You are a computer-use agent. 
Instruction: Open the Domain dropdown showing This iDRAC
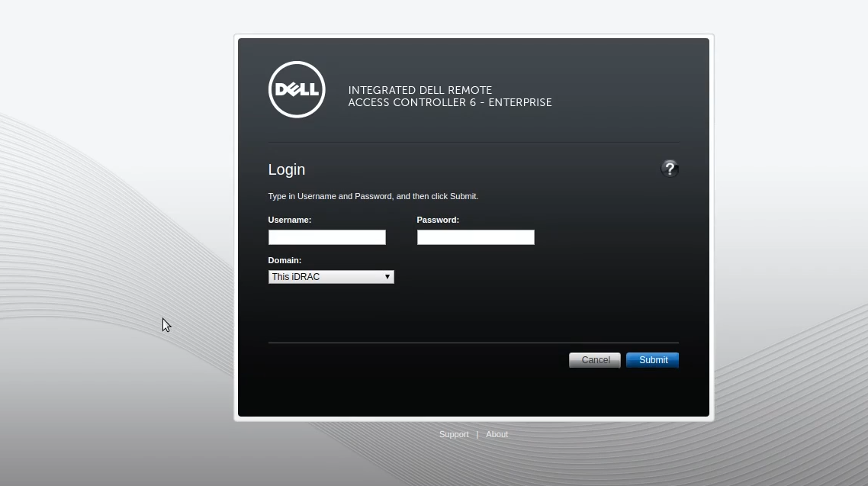pos(331,277)
